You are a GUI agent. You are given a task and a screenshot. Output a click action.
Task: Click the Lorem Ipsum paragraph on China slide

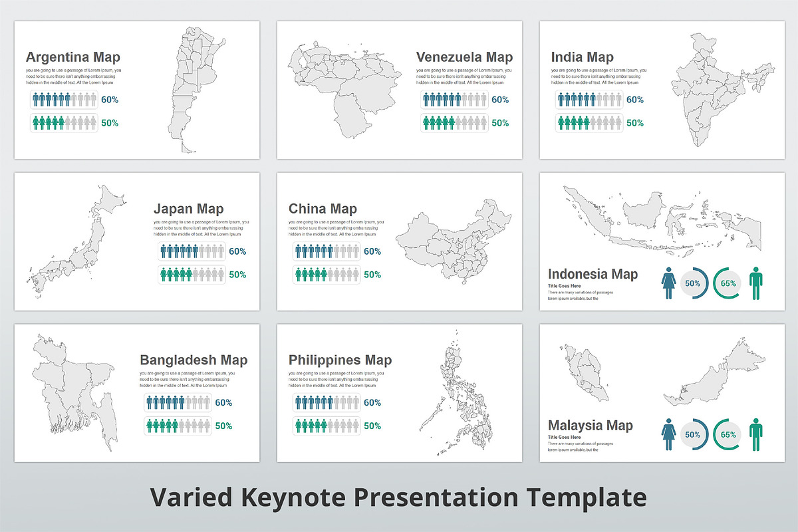pyautogui.click(x=336, y=228)
